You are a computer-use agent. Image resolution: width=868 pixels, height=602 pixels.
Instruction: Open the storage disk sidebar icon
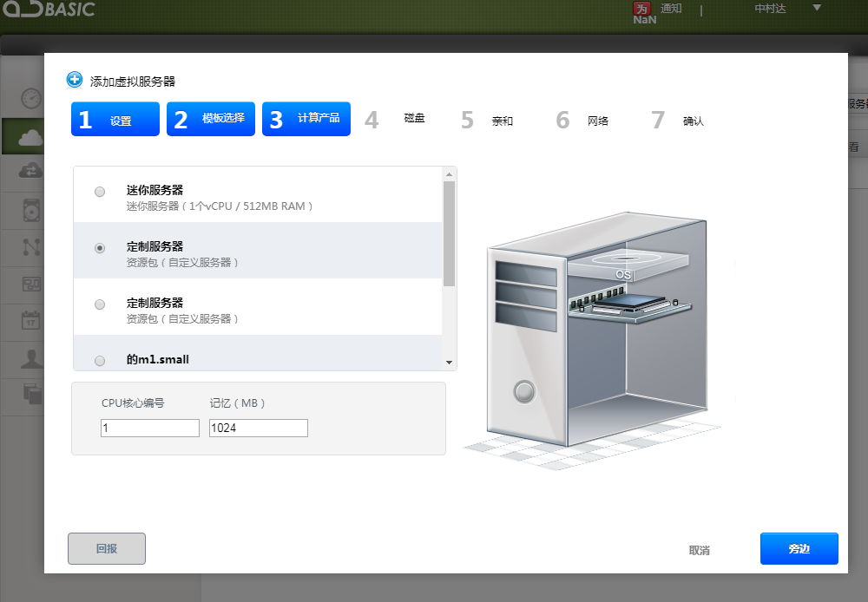click(x=31, y=209)
